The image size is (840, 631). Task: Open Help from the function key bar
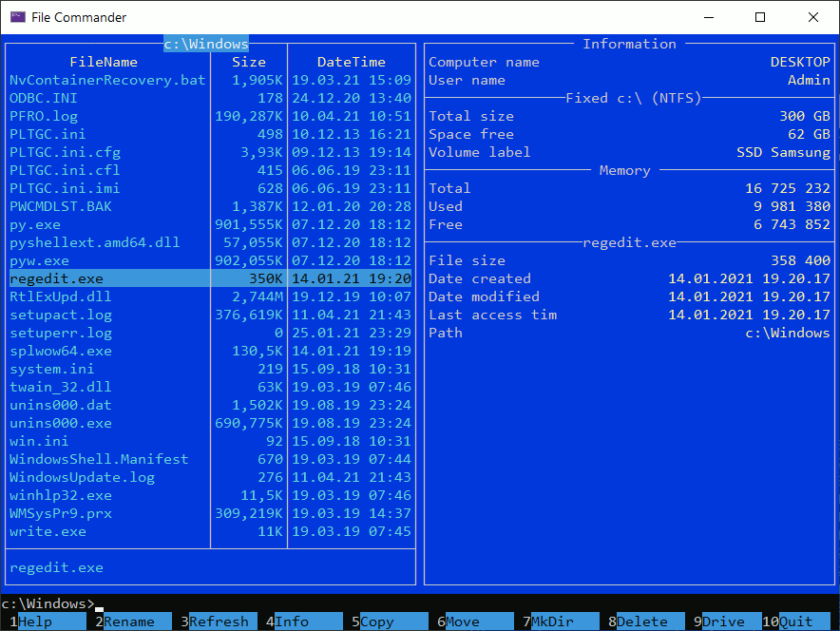(x=48, y=621)
